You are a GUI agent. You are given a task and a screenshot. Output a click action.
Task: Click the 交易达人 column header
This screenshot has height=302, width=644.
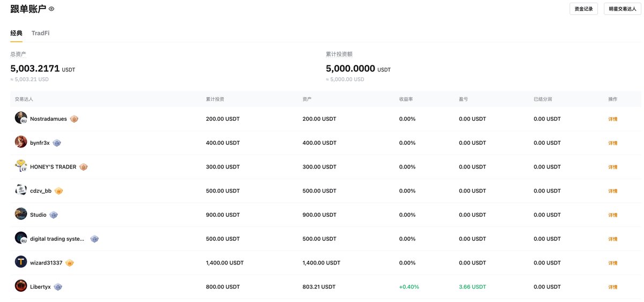coord(24,99)
